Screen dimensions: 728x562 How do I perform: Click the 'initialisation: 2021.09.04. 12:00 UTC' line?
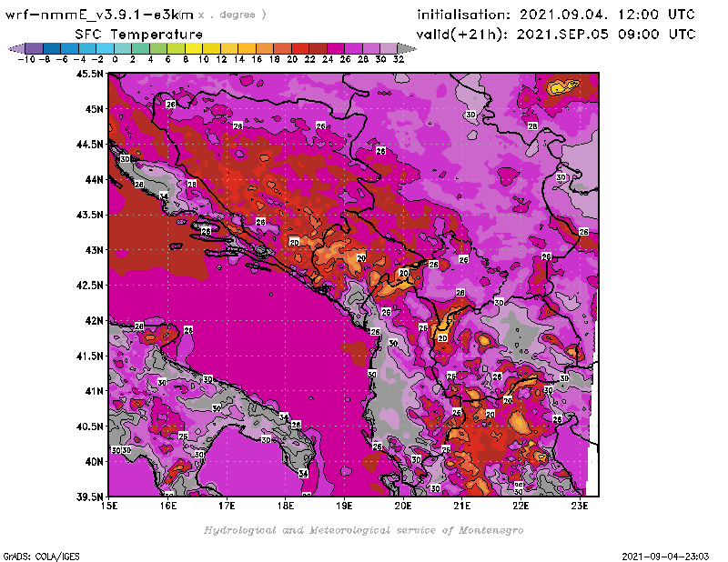pyautogui.click(x=556, y=15)
